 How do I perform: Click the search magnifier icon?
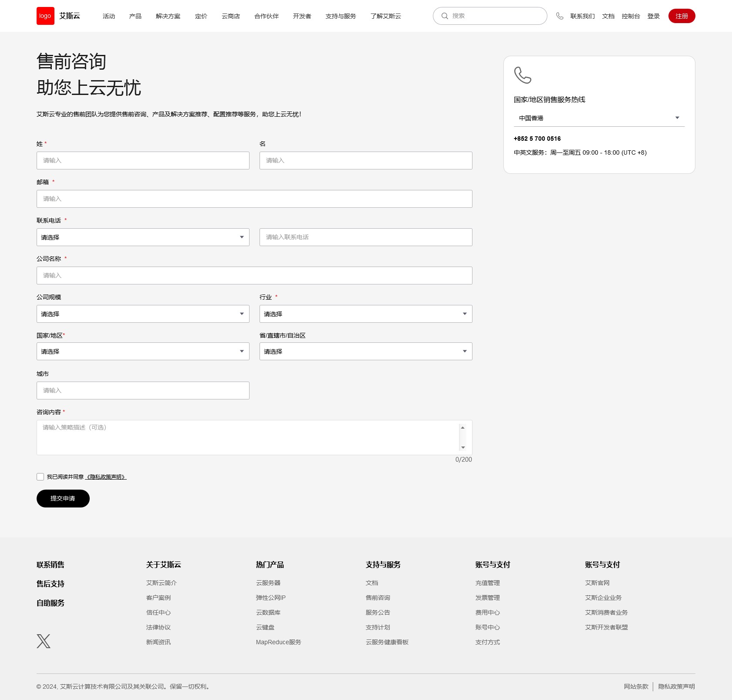pos(445,16)
